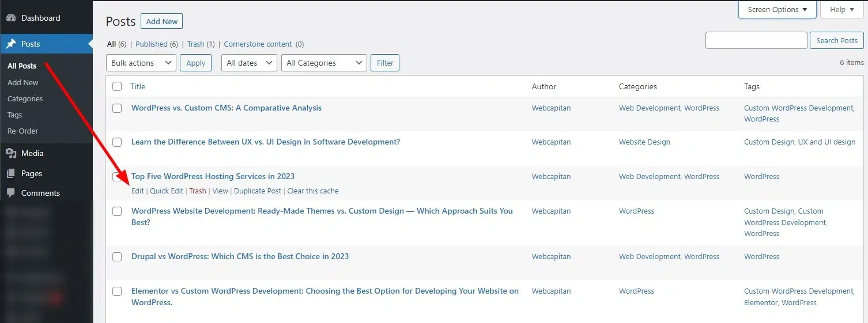
Task: Check the Drupal vs WordPress post
Action: click(x=117, y=257)
